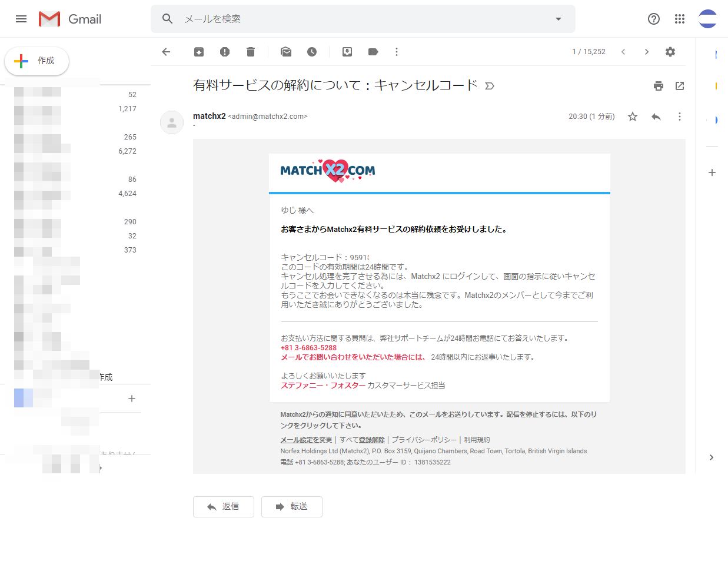728x561 pixels.
Task: Toggle the importance marker beside subject
Action: tap(490, 86)
